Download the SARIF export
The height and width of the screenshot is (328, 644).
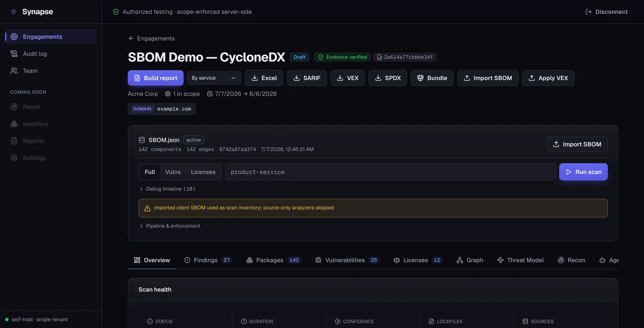point(307,78)
